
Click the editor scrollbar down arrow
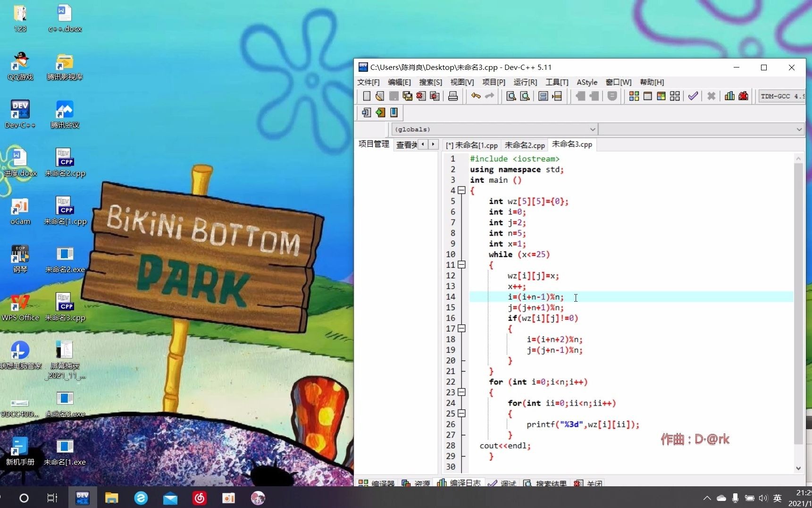(798, 468)
